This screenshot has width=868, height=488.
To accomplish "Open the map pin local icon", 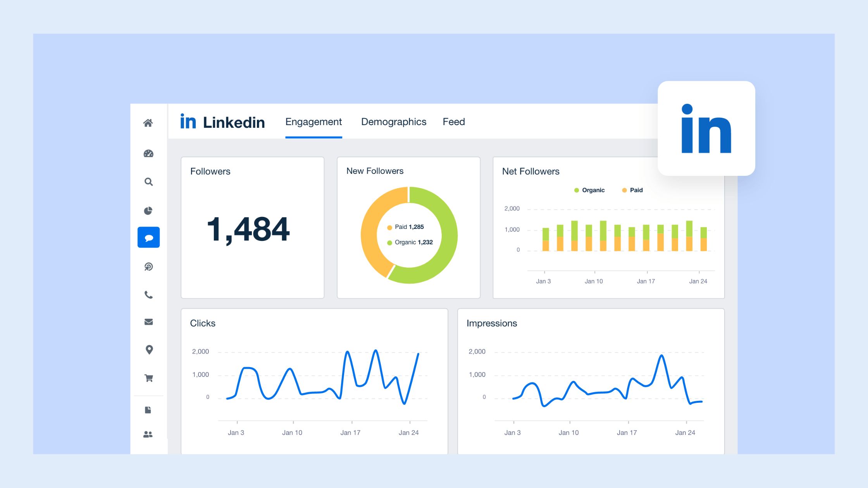I will (149, 350).
